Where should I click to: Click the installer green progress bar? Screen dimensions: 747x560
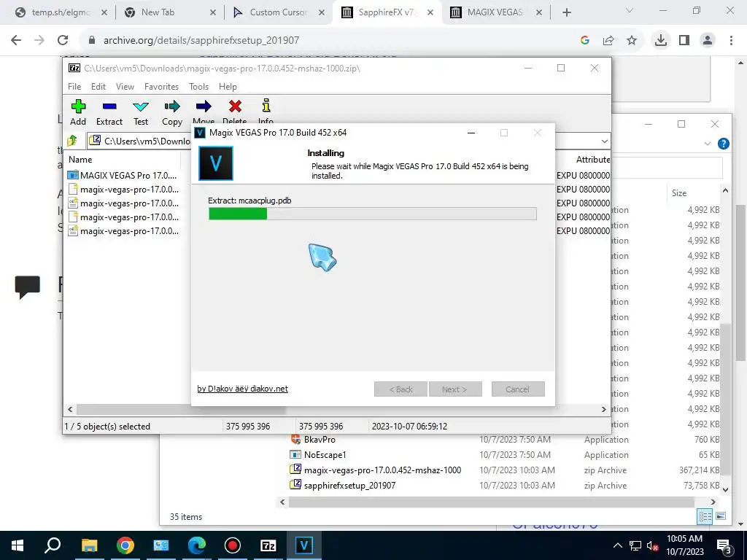pos(373,214)
